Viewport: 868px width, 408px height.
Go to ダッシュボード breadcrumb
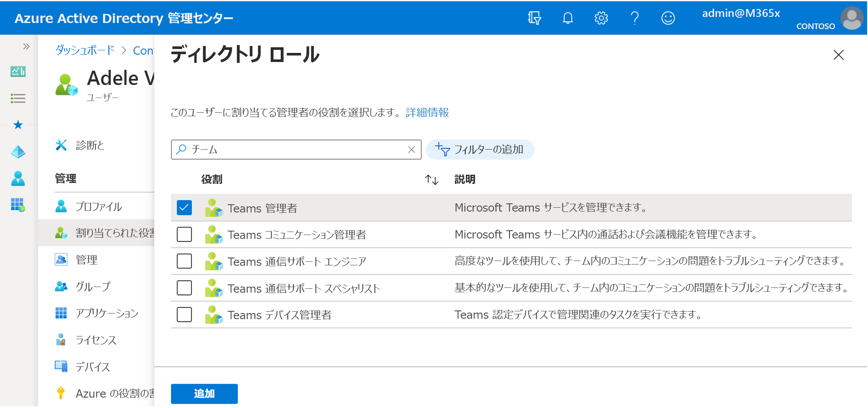(85, 50)
